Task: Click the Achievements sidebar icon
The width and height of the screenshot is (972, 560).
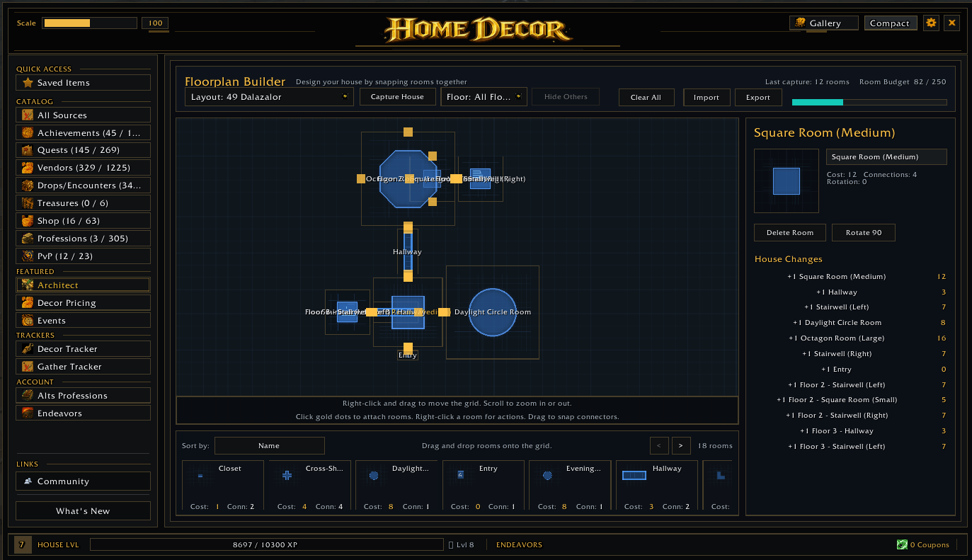Action: click(x=28, y=132)
